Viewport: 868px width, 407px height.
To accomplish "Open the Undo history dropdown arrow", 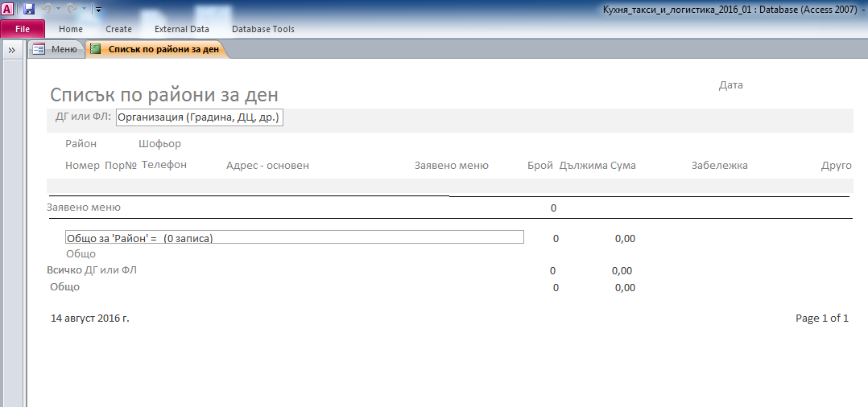I will (58, 9).
